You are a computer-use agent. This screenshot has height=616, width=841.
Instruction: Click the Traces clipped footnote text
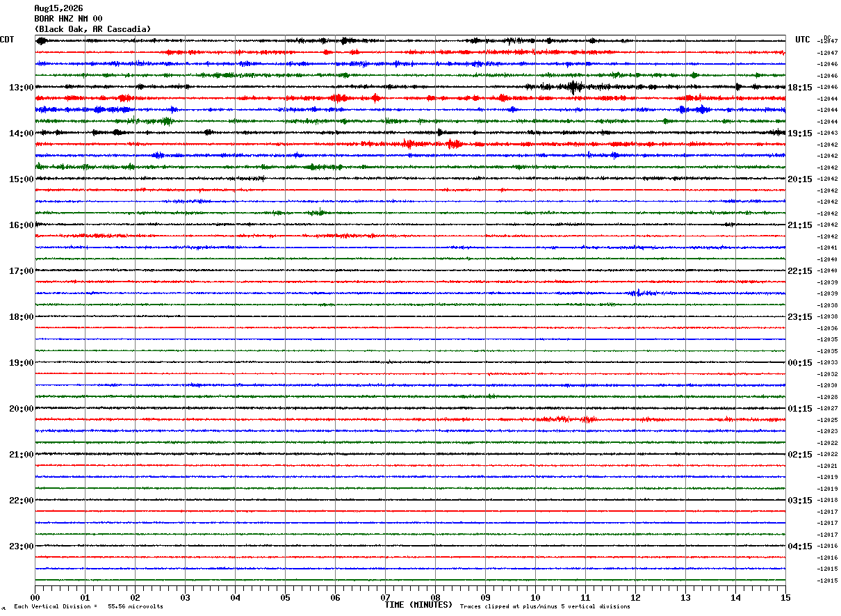coord(545,606)
